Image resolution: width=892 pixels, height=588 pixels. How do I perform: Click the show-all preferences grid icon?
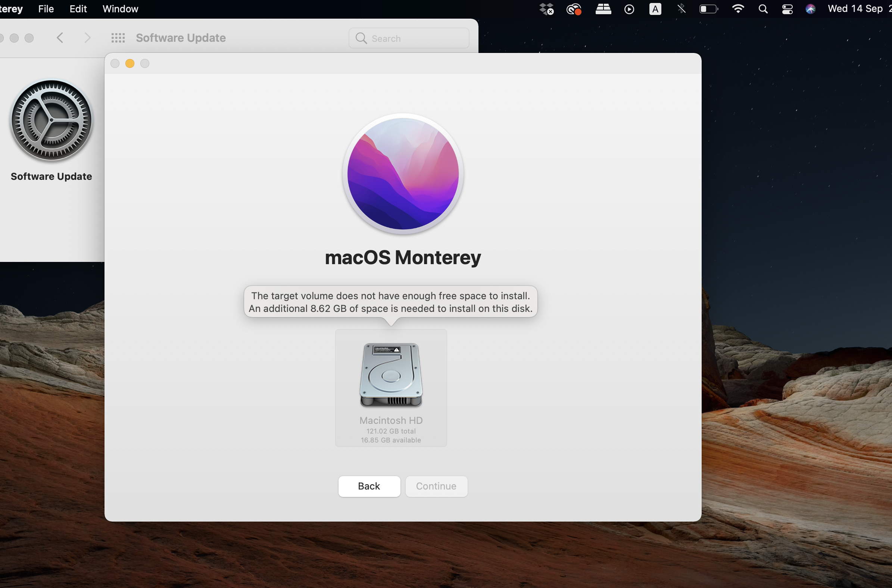(118, 38)
